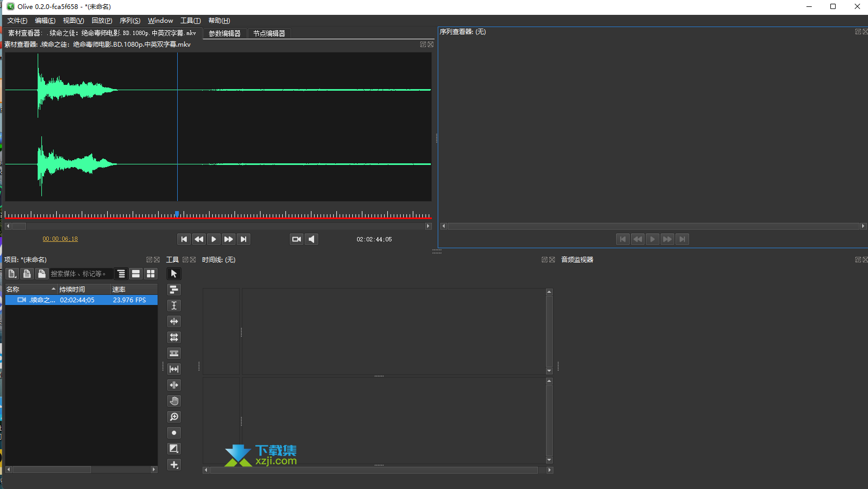Select the video item row with 23.976 FPS

coord(81,300)
